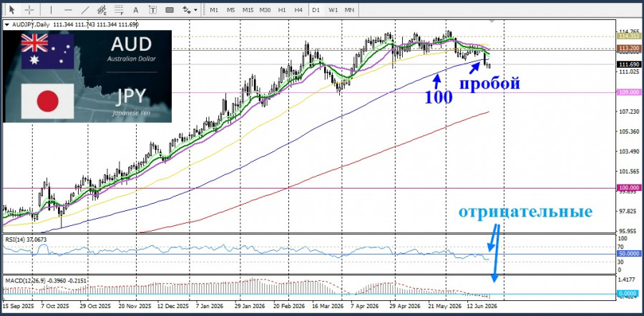
Task: Toggle the H4 timeframe
Action: coord(298,9)
